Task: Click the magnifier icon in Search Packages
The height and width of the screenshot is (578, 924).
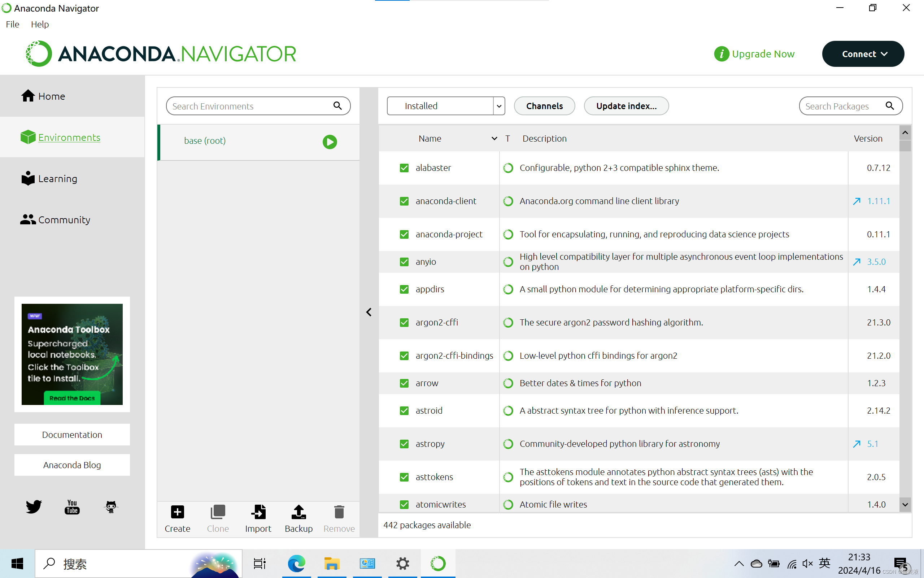Action: click(890, 105)
